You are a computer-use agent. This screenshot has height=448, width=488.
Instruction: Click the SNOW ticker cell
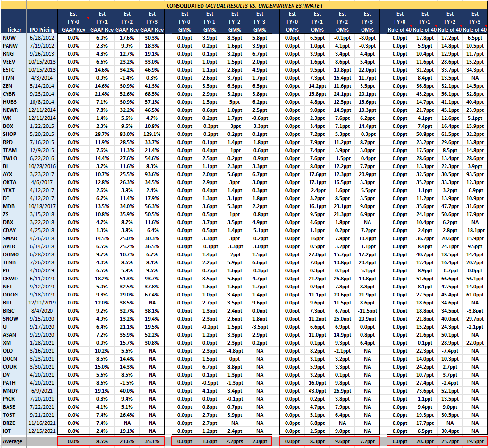(14, 319)
